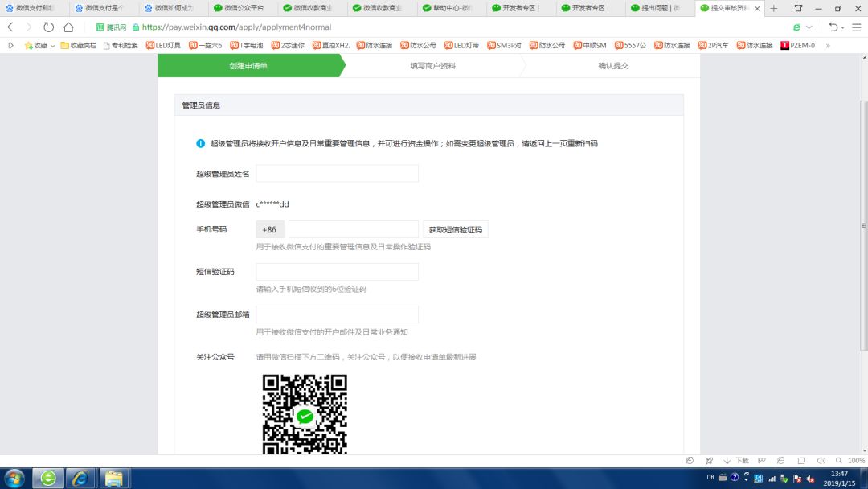Click the browser forward arrow

(29, 27)
